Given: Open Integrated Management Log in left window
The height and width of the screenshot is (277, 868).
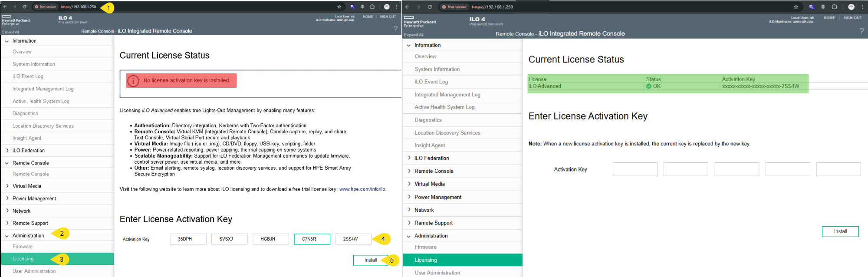Looking at the screenshot, I should click(43, 89).
